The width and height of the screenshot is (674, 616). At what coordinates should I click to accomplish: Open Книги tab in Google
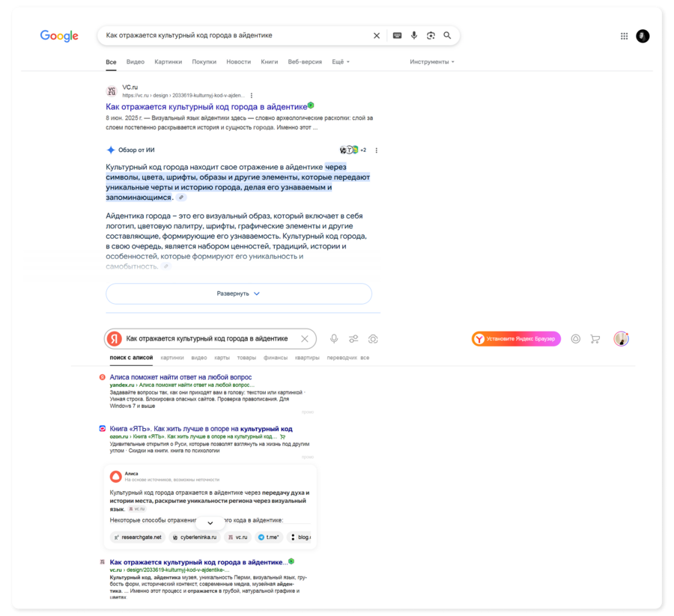tap(269, 62)
